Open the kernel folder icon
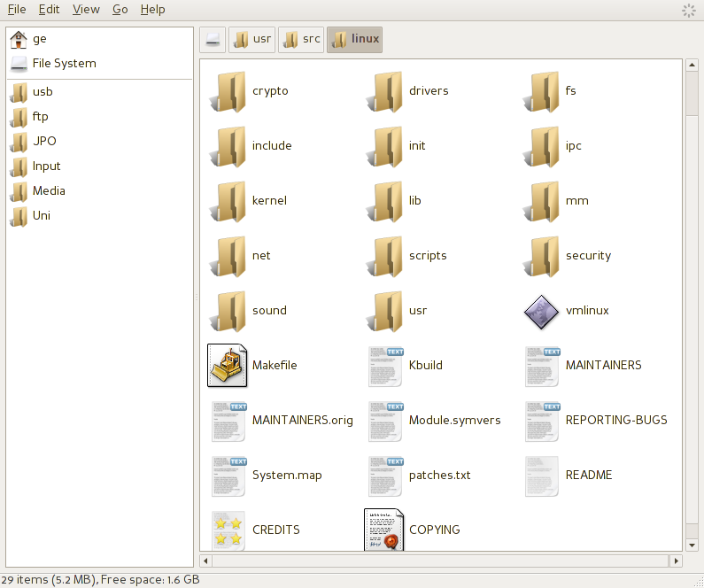Image resolution: width=704 pixels, height=588 pixels. [x=228, y=201]
